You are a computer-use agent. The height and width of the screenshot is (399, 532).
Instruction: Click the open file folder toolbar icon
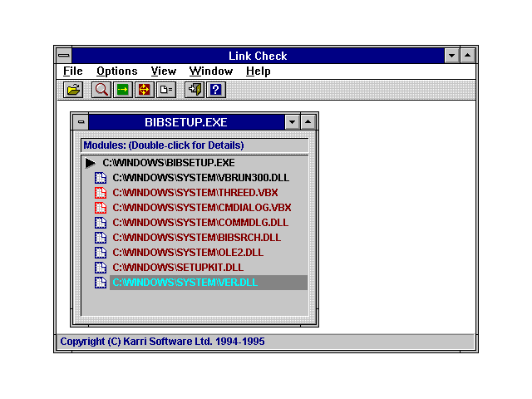coord(73,90)
